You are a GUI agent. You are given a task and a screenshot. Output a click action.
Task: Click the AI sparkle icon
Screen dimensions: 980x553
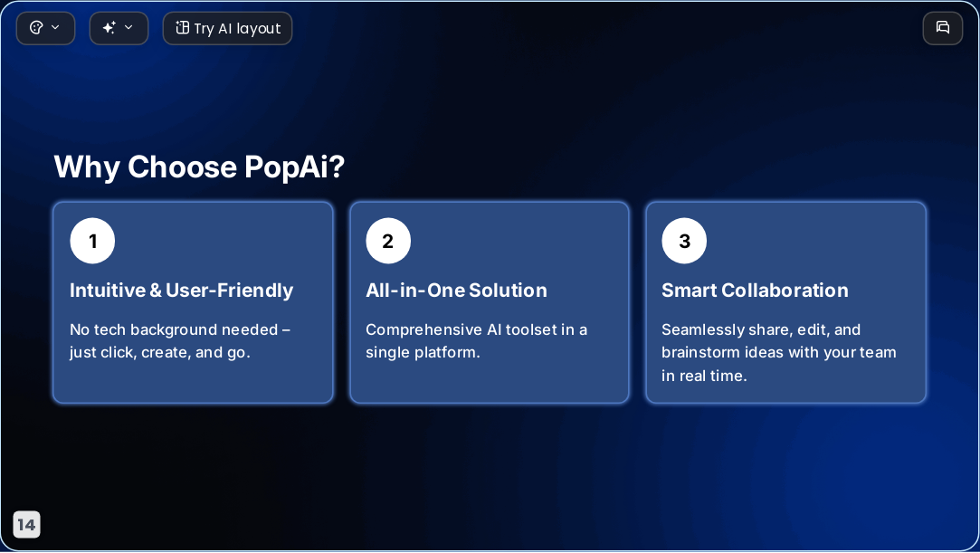point(109,27)
